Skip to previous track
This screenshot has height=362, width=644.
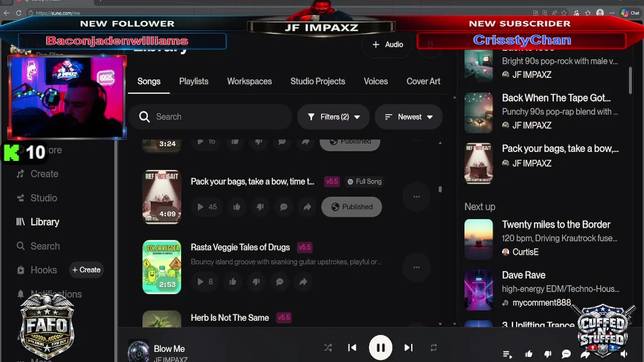(x=352, y=347)
